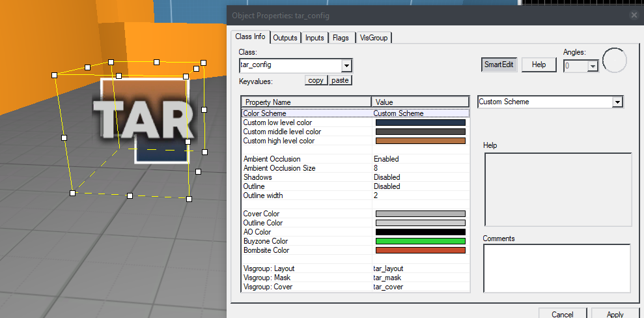The height and width of the screenshot is (318, 644).
Task: Pick the Buyzone Color green swatch
Action: tap(421, 240)
